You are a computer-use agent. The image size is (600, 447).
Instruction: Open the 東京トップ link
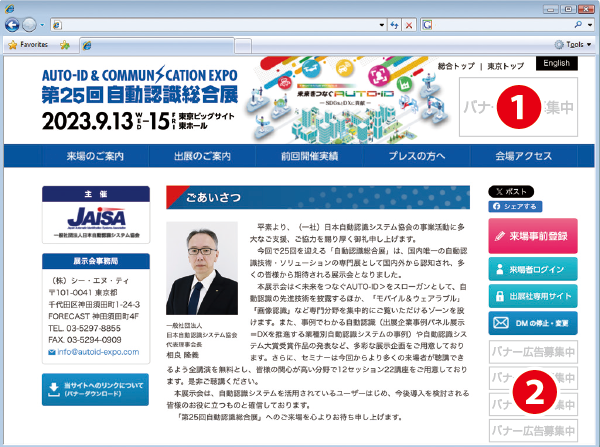click(x=505, y=66)
